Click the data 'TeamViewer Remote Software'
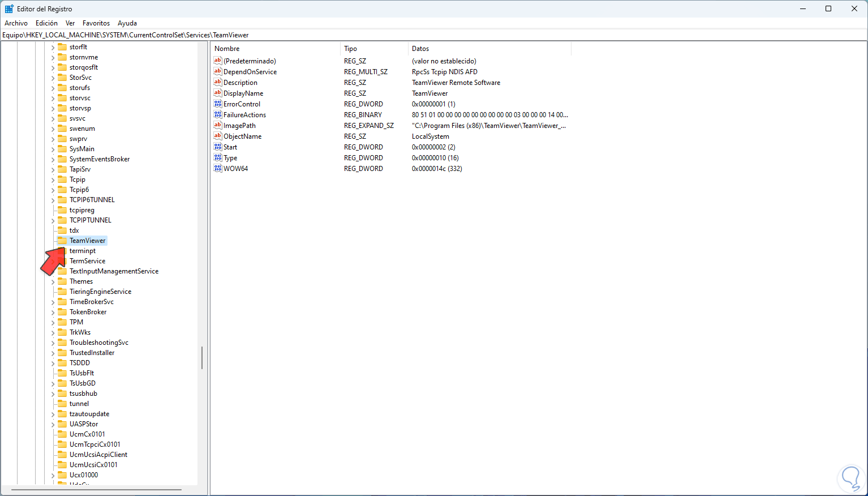This screenshot has height=496, width=868. [456, 83]
